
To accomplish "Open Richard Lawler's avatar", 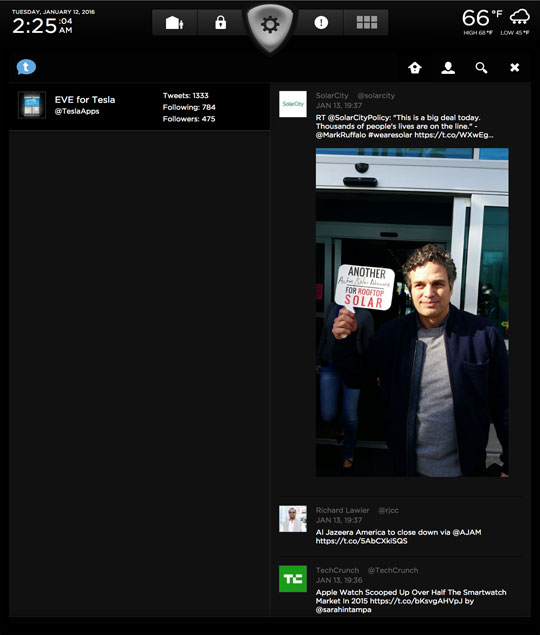I will (x=293, y=519).
